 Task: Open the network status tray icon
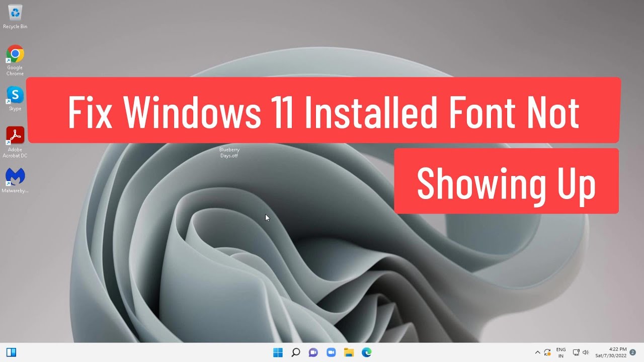tap(577, 352)
